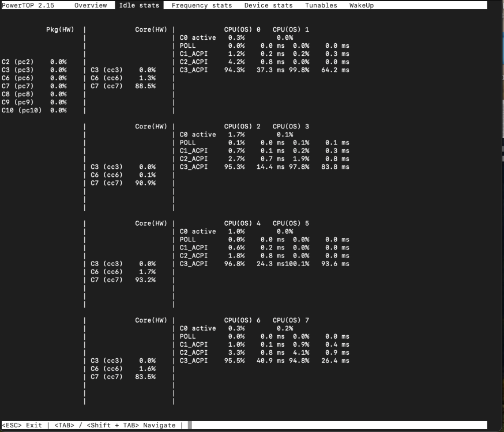
Task: Click the C2_ACPI value 2.7%
Action: click(x=236, y=158)
